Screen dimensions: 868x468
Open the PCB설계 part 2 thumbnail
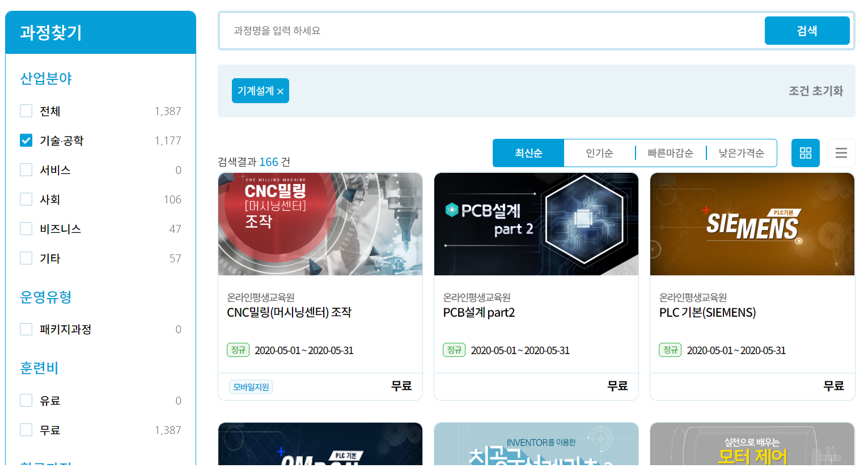536,224
